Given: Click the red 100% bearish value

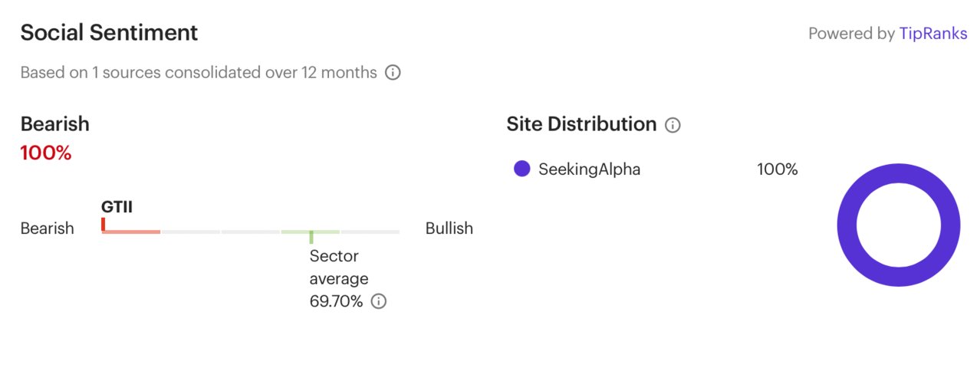Looking at the screenshot, I should point(46,153).
